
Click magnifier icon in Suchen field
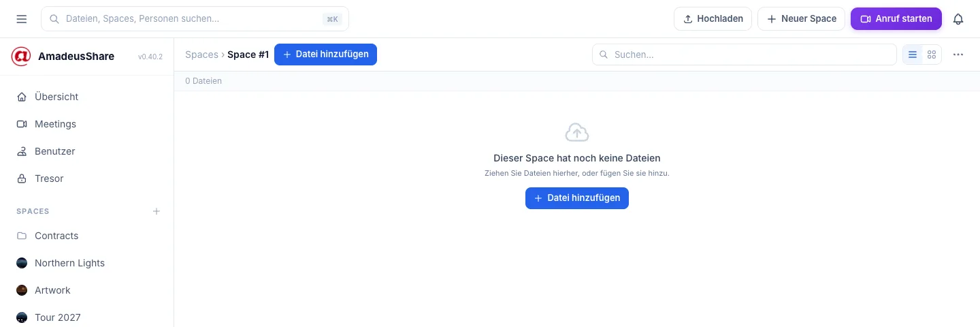pos(603,54)
